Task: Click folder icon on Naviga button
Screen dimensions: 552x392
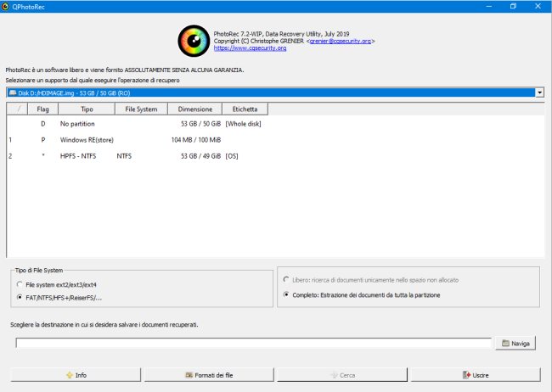Action: tap(505, 343)
